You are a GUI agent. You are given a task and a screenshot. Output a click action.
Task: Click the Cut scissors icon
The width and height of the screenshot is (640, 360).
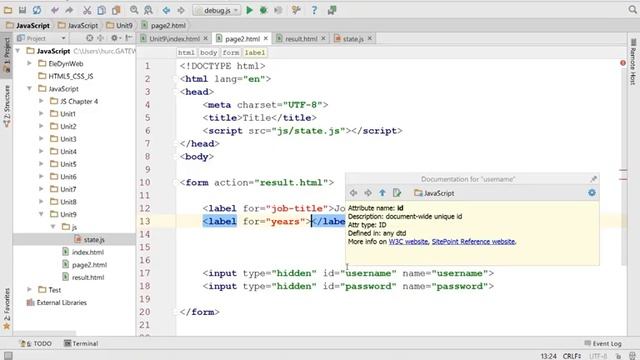coord(87,10)
